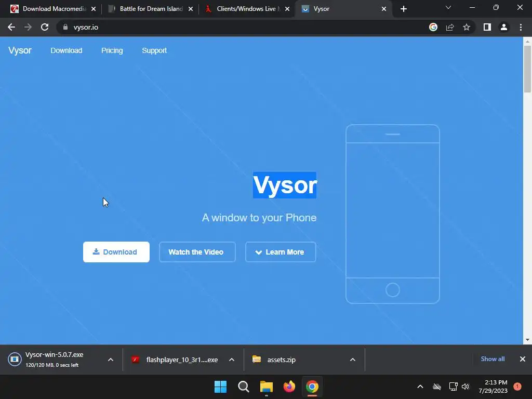Expand options for the flashplayer download

tap(232, 360)
